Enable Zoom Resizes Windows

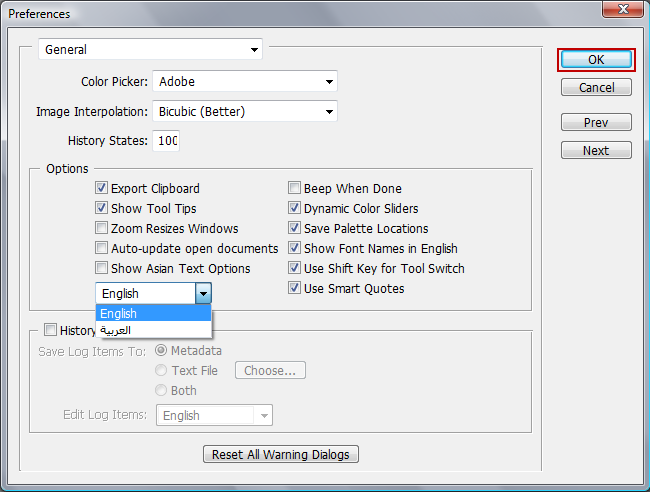[x=102, y=228]
